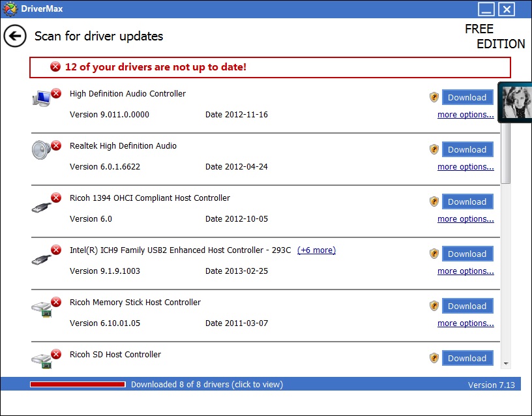Close the DriverMax window
Image resolution: width=532 pixels, height=416 pixels.
click(x=507, y=9)
